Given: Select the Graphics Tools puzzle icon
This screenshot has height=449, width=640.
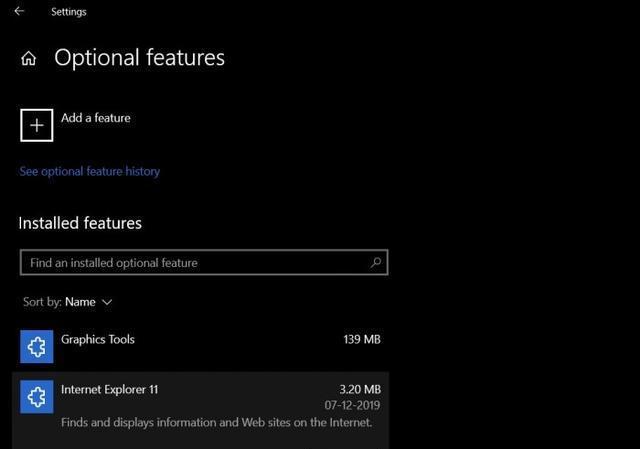Looking at the screenshot, I should click(37, 347).
